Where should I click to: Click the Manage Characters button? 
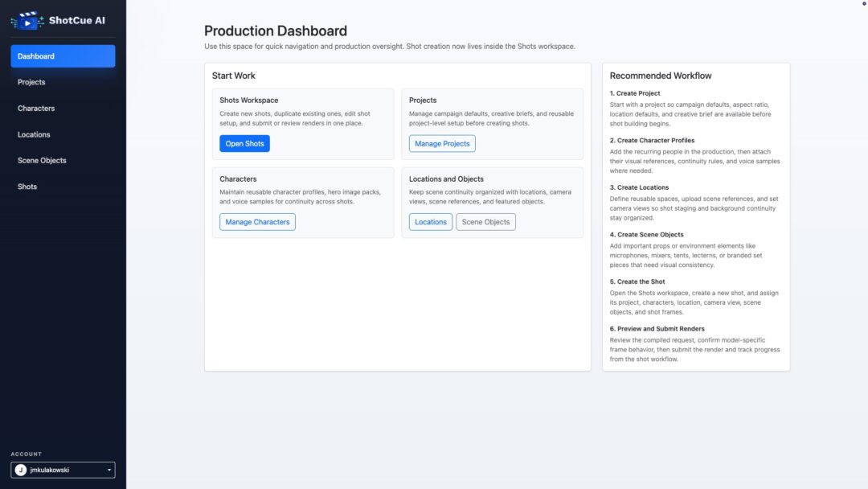click(257, 221)
